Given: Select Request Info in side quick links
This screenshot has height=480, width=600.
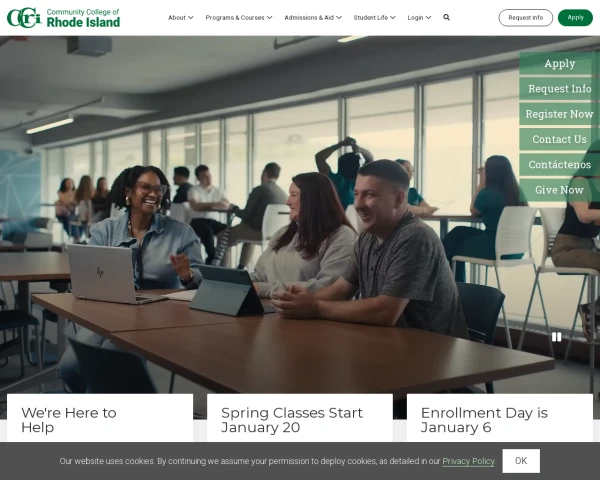Looking at the screenshot, I should point(559,89).
